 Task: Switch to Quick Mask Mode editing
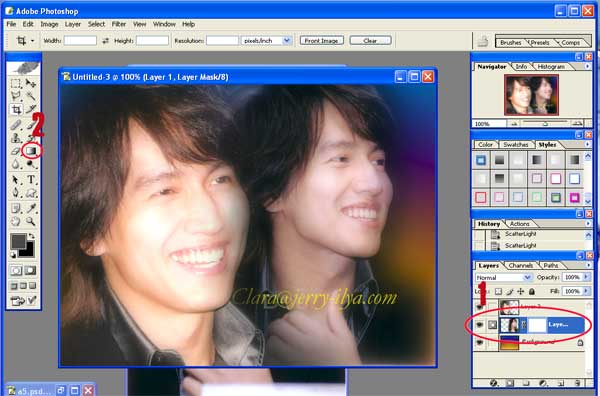coord(31,271)
